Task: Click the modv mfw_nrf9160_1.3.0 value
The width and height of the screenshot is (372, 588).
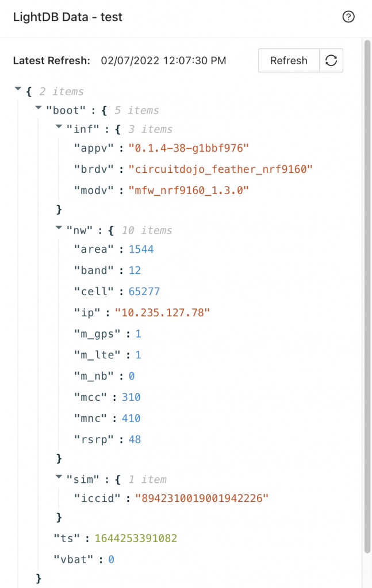Action: pos(189,190)
